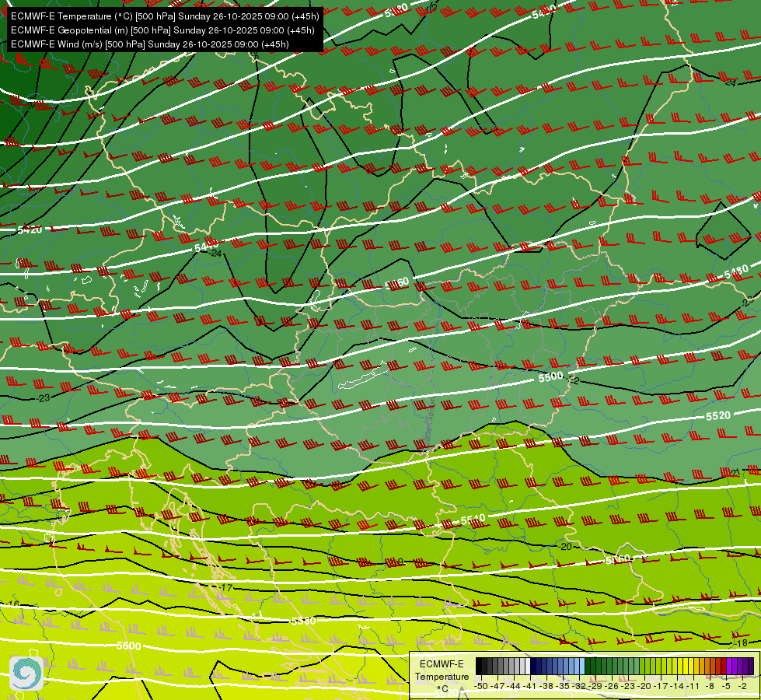761x700 pixels.
Task: Click the white swatch just left of legend -41
Action: (x=528, y=666)
